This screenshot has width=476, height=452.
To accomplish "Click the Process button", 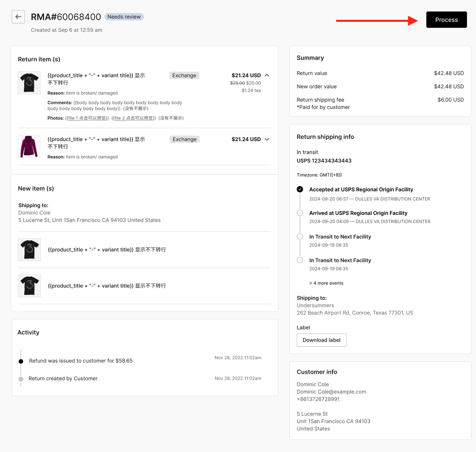I will pos(446,20).
